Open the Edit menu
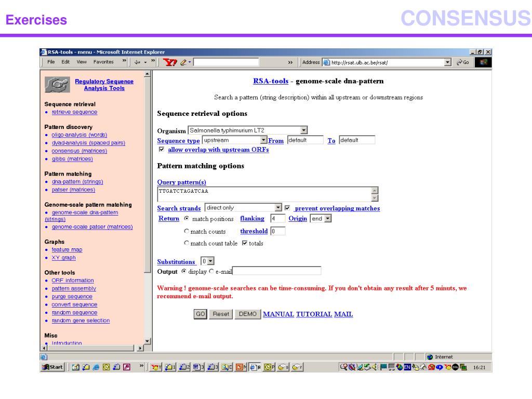Image resolution: width=532 pixels, height=399 pixels. pos(65,62)
